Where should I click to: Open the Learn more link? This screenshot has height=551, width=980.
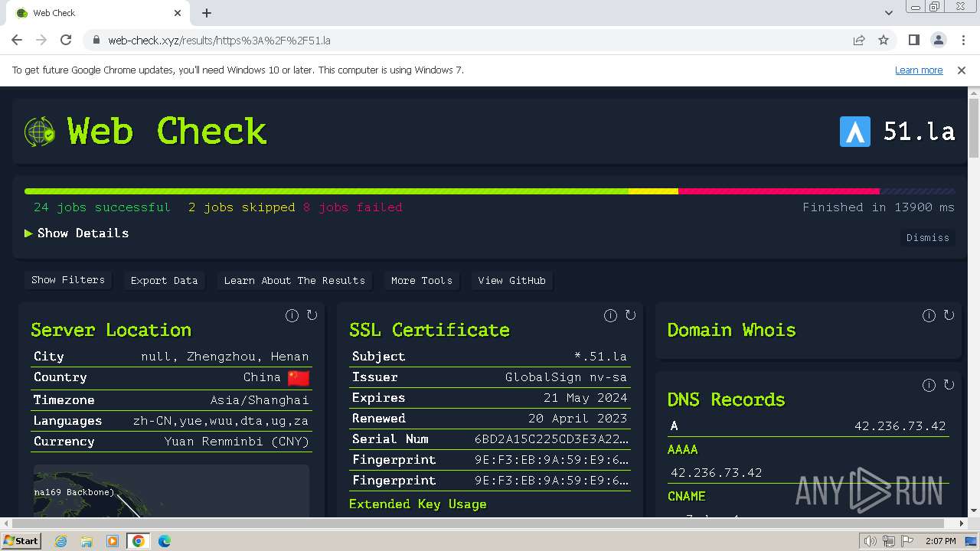pyautogui.click(x=919, y=70)
